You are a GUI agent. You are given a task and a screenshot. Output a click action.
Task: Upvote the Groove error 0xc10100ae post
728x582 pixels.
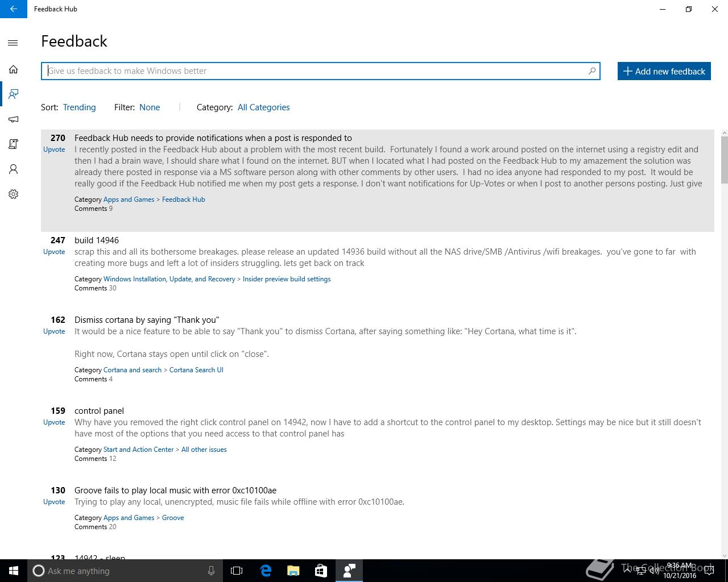(x=54, y=502)
